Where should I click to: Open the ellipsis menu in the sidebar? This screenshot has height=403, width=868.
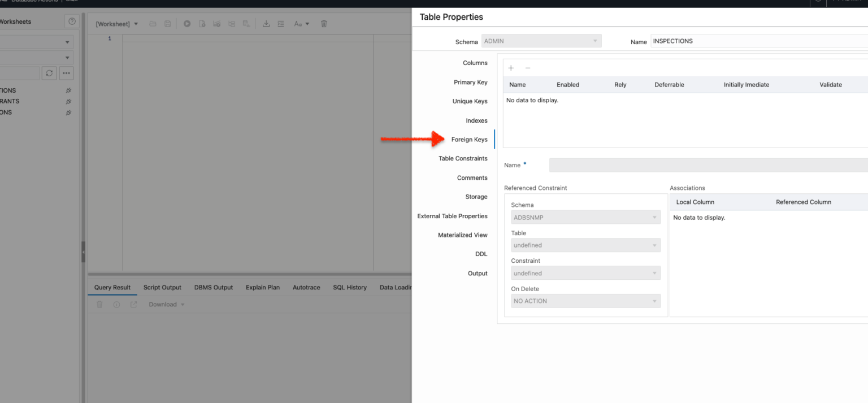pos(65,72)
